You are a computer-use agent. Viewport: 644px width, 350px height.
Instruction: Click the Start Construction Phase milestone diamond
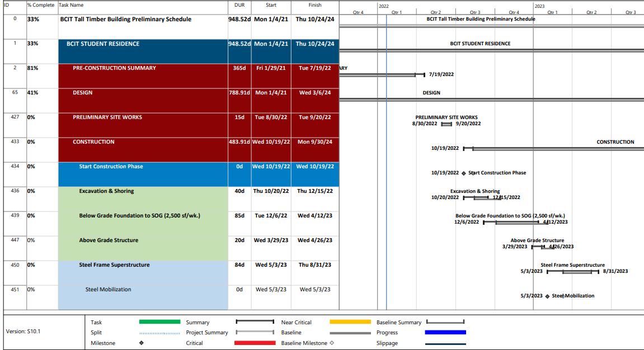(464, 173)
